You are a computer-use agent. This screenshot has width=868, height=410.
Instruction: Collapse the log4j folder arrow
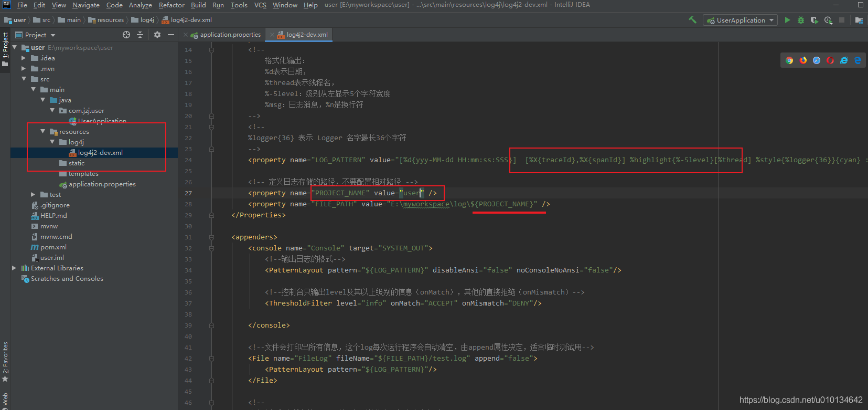pyautogui.click(x=52, y=142)
